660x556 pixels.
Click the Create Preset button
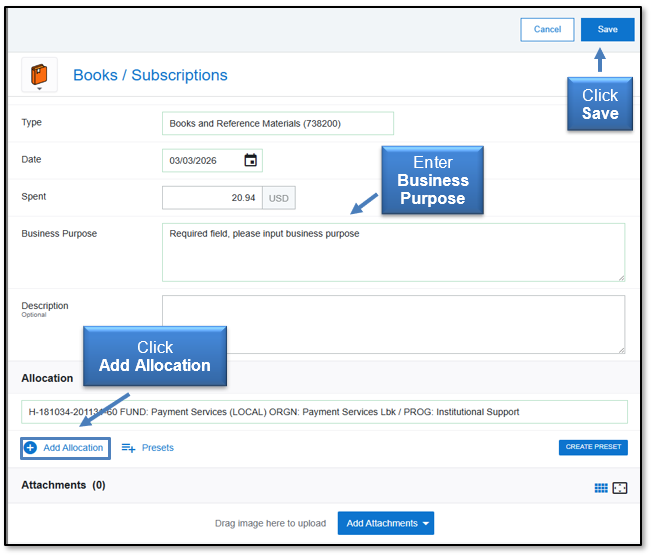coord(593,447)
